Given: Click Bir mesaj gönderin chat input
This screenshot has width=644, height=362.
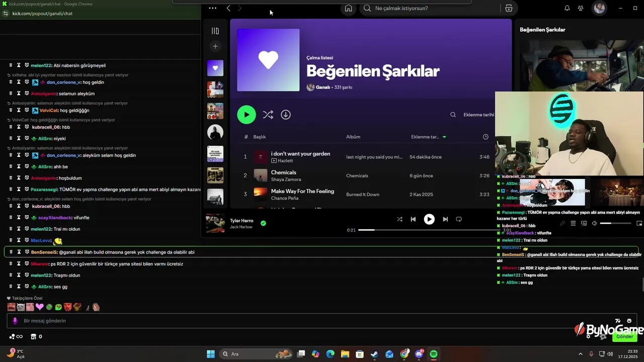Looking at the screenshot, I should point(322,321).
